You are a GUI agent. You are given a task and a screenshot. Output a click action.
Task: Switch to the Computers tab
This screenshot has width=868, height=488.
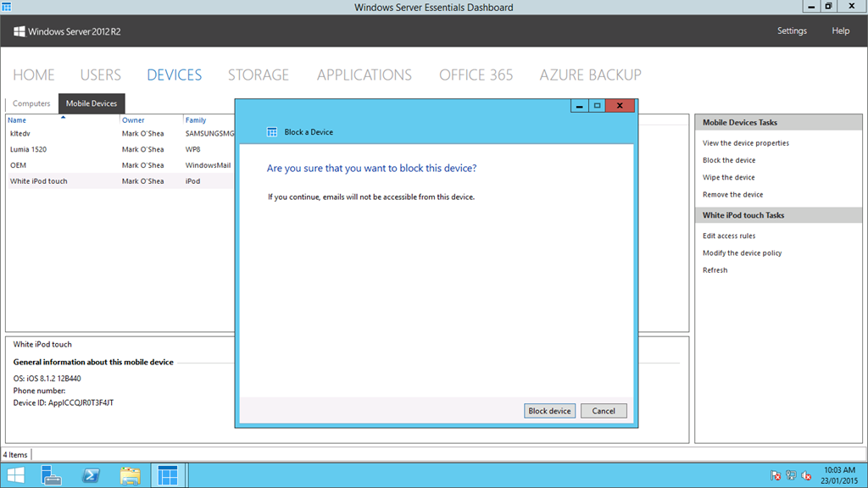point(31,103)
